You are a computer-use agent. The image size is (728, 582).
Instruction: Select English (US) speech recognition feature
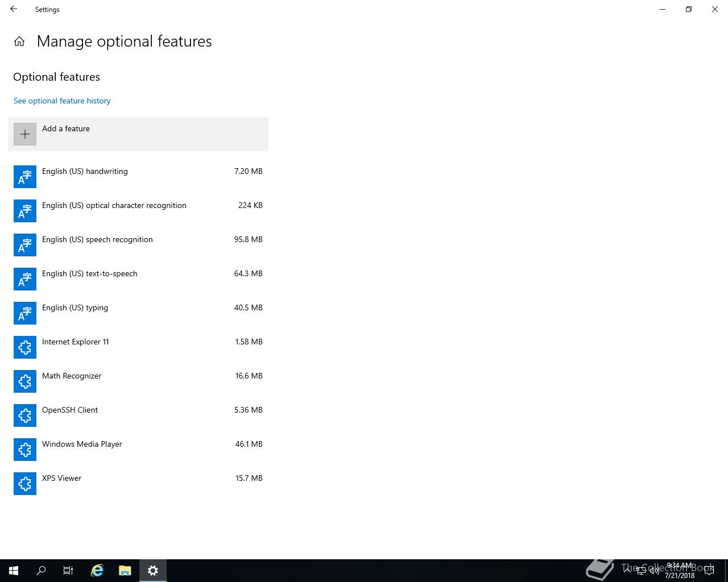[138, 245]
